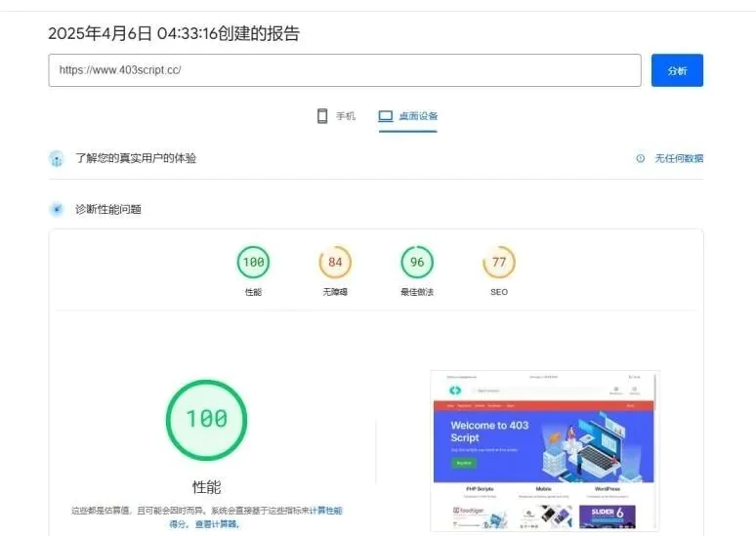Select the SEO score gauge showing 77
Image resolution: width=756 pixels, height=536 pixels.
[499, 262]
